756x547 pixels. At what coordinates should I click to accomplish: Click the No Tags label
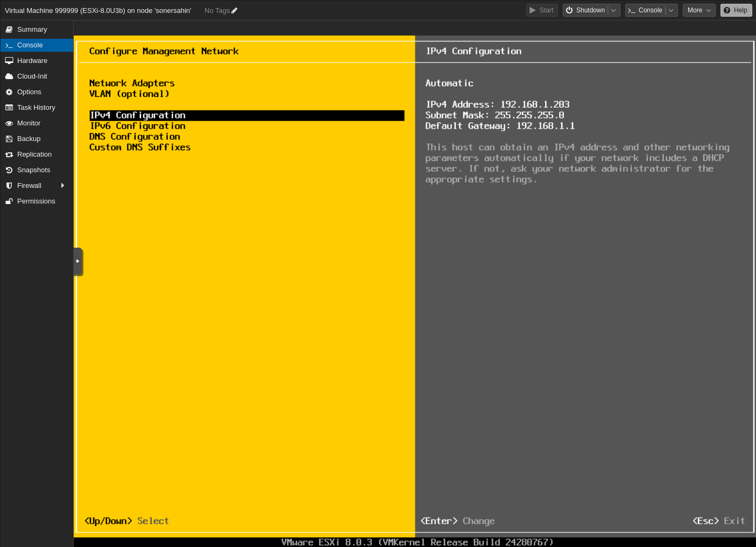pyautogui.click(x=217, y=10)
